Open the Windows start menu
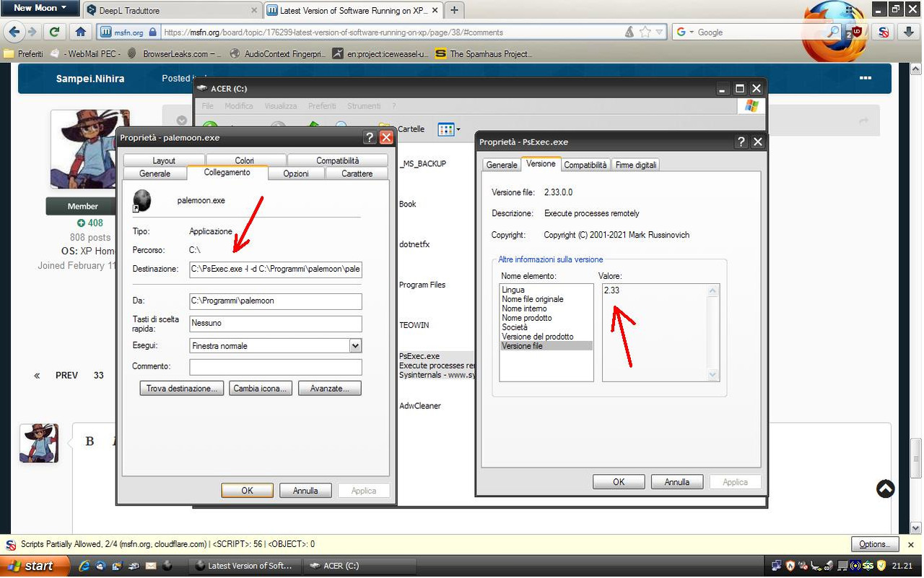This screenshot has width=924, height=578. 34,566
